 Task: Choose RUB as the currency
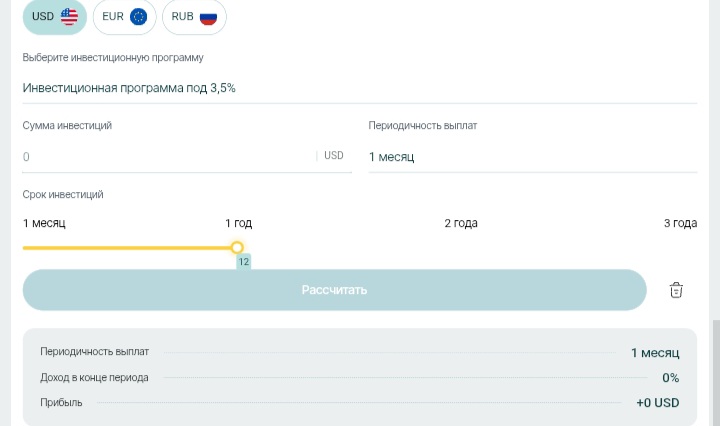pyautogui.click(x=194, y=17)
